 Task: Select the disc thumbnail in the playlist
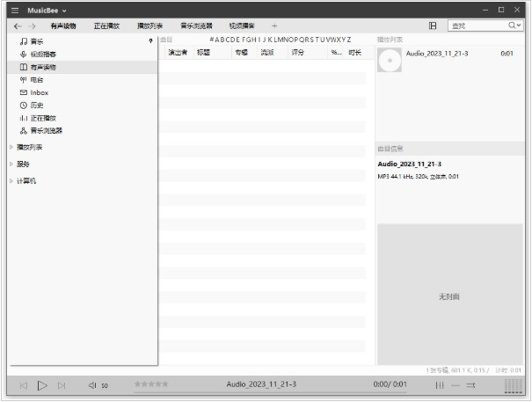pyautogui.click(x=390, y=60)
